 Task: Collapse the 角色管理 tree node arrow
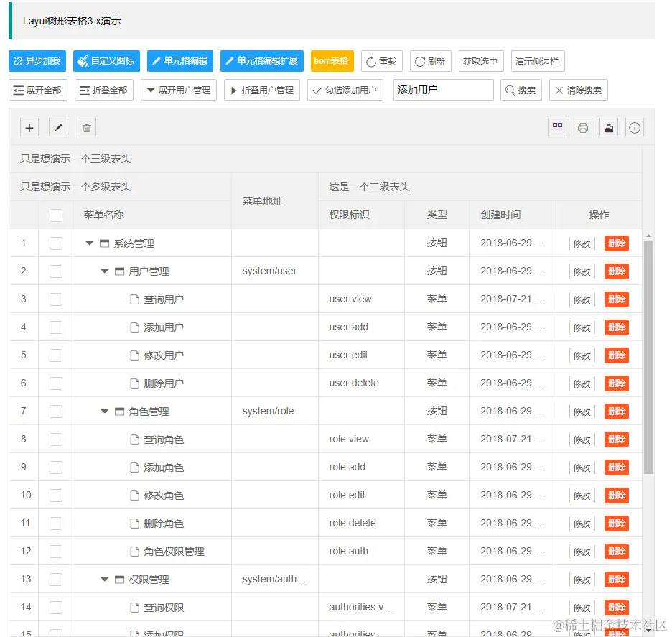pyautogui.click(x=105, y=411)
